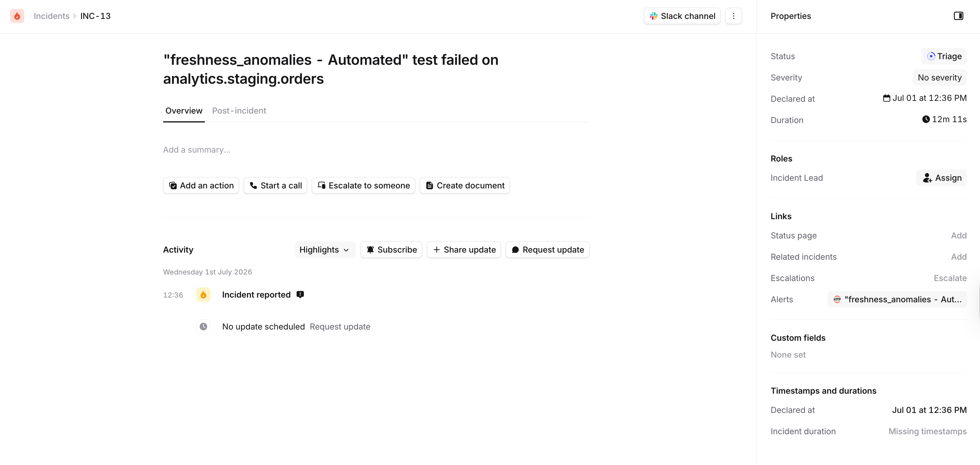Open the Slack channel
This screenshot has width=980, height=465.
coord(682,16)
